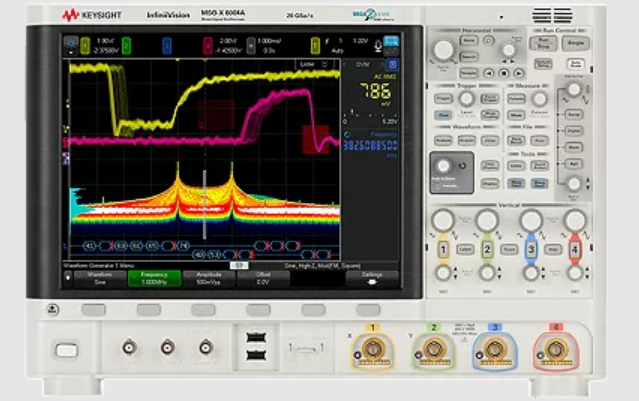Push the horizontal zoom magnifier key
This screenshot has height=401, width=639.
tap(488, 40)
